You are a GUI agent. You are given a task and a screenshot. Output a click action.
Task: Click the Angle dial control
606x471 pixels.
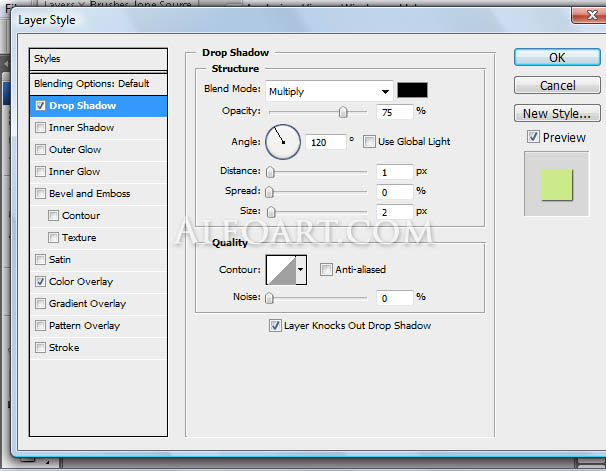click(283, 142)
